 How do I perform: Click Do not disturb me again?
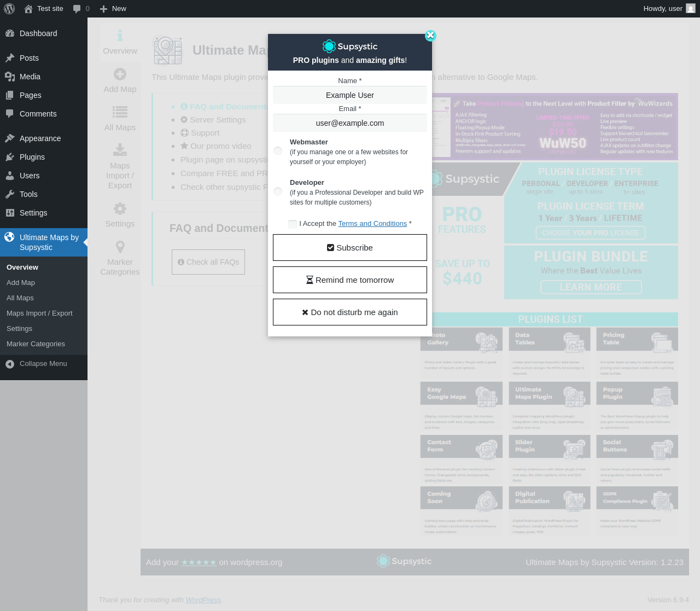[350, 312]
